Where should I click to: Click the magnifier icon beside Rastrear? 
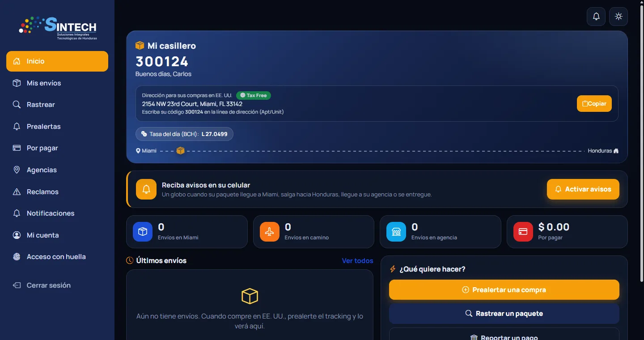coord(17,105)
